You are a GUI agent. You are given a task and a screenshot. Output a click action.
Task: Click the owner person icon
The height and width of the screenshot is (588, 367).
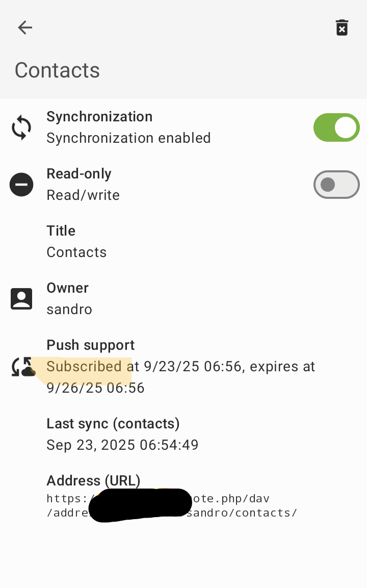click(21, 299)
